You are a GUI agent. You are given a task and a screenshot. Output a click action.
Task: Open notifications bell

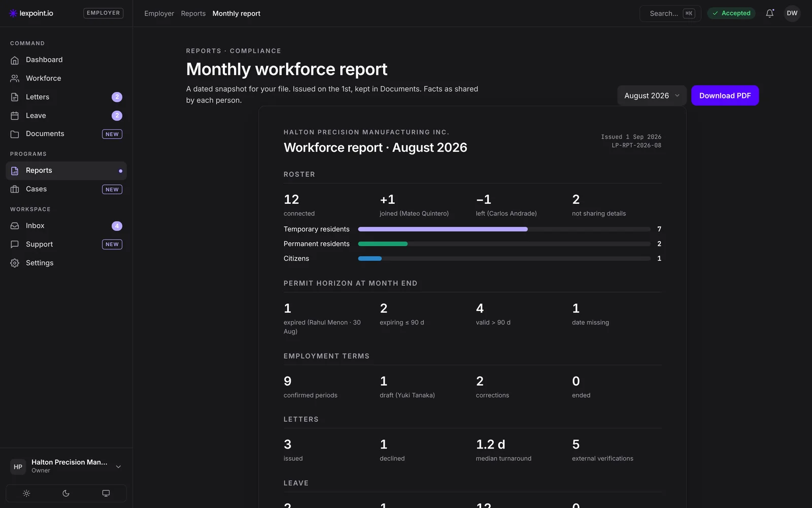point(770,13)
